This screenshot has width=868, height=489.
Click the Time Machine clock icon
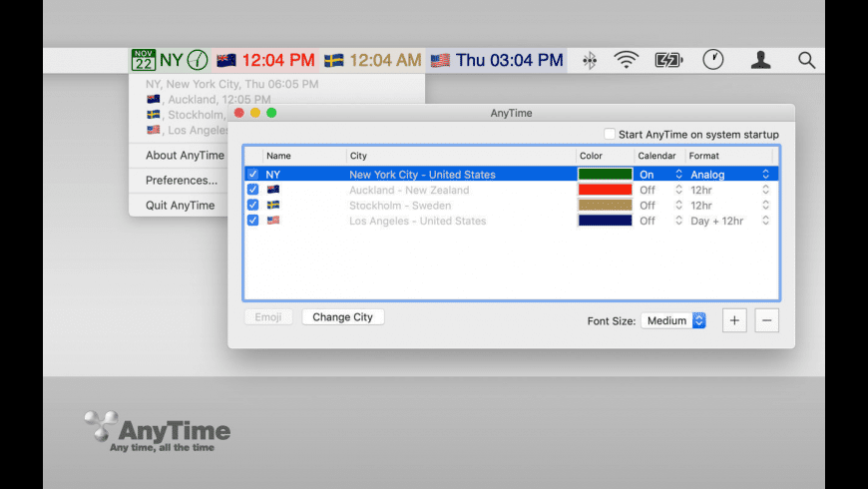click(x=713, y=59)
